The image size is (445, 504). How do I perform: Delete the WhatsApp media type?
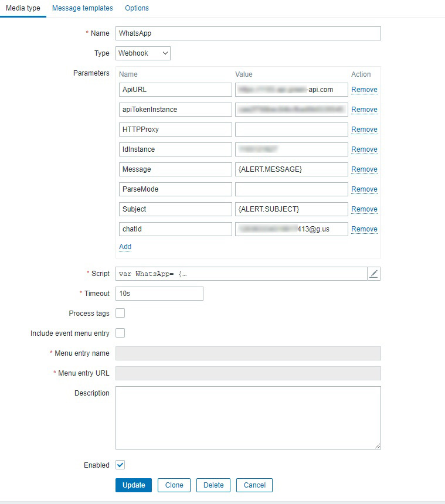(213, 485)
